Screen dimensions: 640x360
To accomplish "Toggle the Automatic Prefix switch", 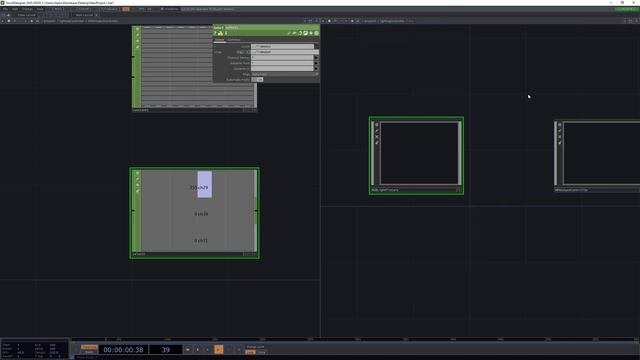I will pyautogui.click(x=257, y=80).
